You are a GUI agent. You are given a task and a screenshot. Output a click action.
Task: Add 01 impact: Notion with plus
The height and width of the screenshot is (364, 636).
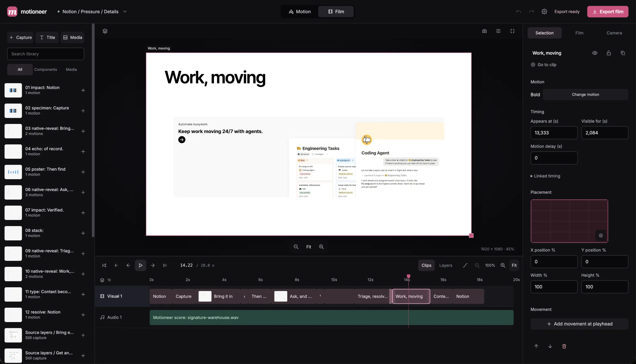83,90
